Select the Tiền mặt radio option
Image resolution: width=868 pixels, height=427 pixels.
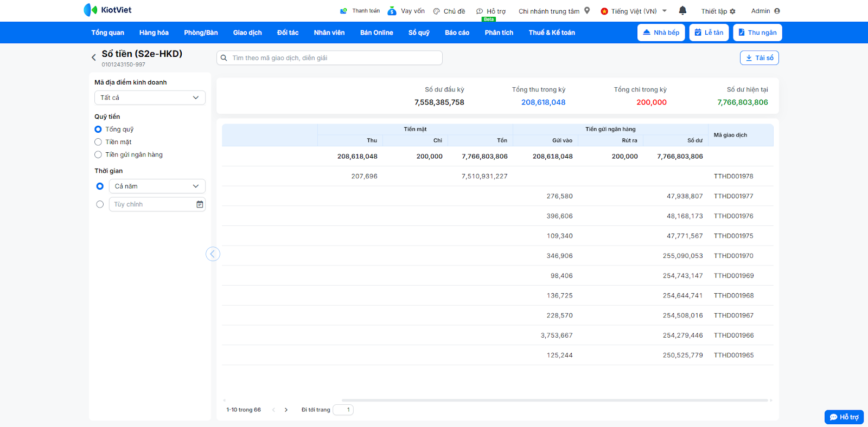pyautogui.click(x=98, y=142)
